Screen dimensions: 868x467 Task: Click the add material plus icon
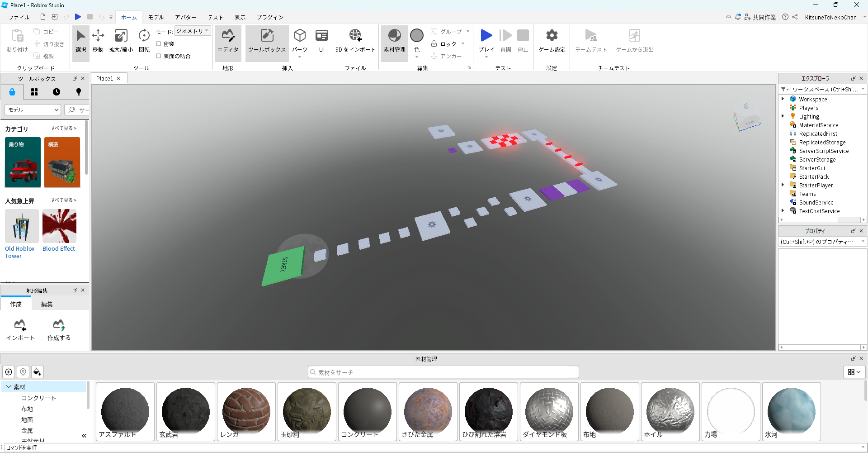coord(9,372)
